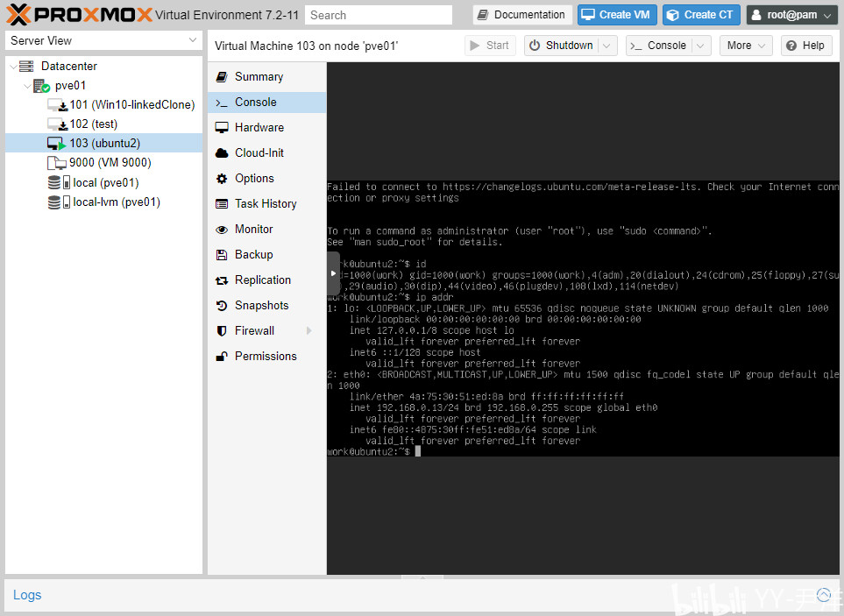Click the Options gear icon
This screenshot has width=844, height=616.
pos(221,178)
